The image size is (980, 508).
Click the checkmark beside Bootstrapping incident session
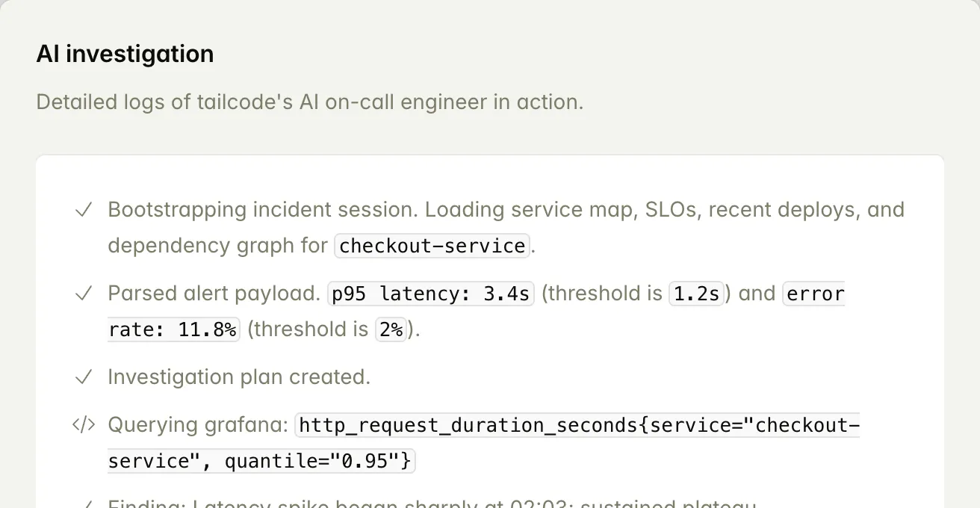pyautogui.click(x=84, y=210)
